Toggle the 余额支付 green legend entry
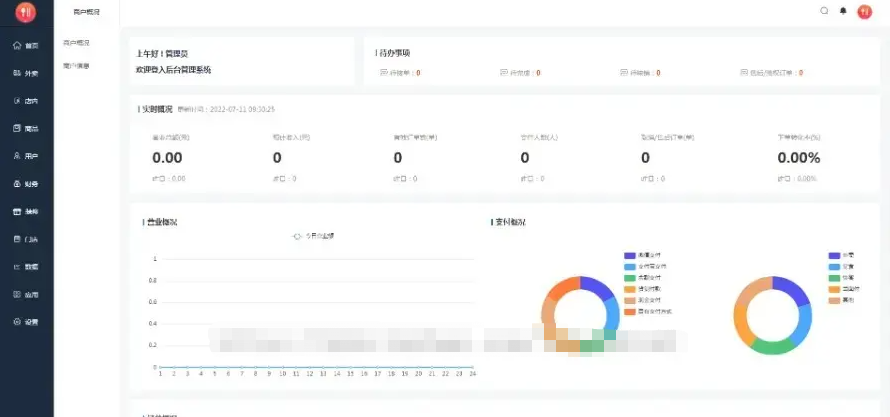The width and height of the screenshot is (890, 417). pos(643,278)
